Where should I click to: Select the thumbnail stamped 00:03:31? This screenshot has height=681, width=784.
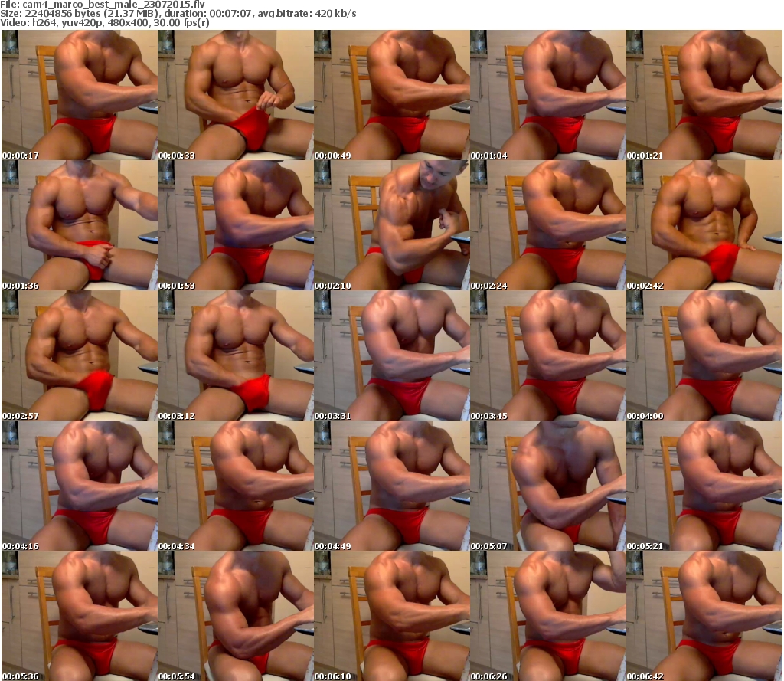pos(391,355)
